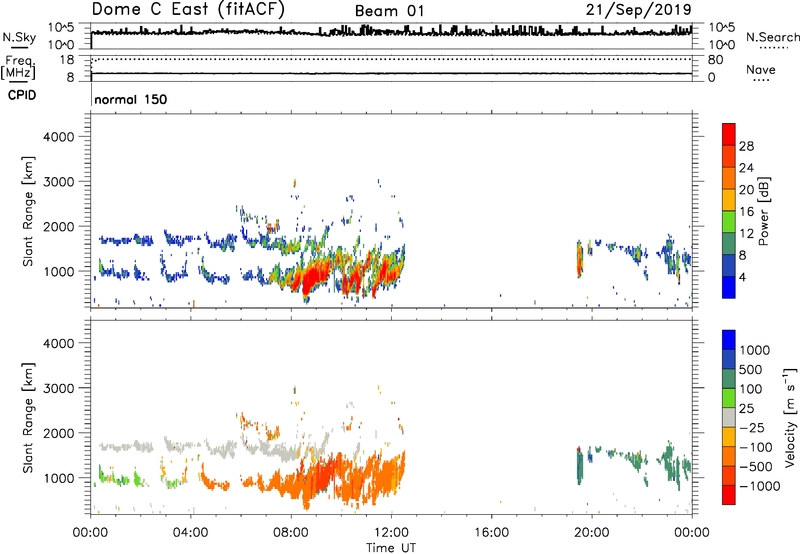Click the date '21/Sep/2019'
800x554 pixels.
coord(638,10)
